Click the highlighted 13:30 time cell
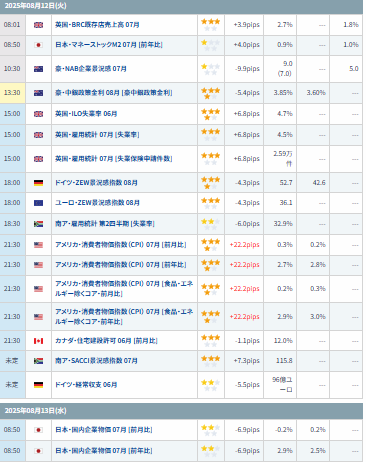This screenshot has width=366, height=462. pyautogui.click(x=12, y=93)
